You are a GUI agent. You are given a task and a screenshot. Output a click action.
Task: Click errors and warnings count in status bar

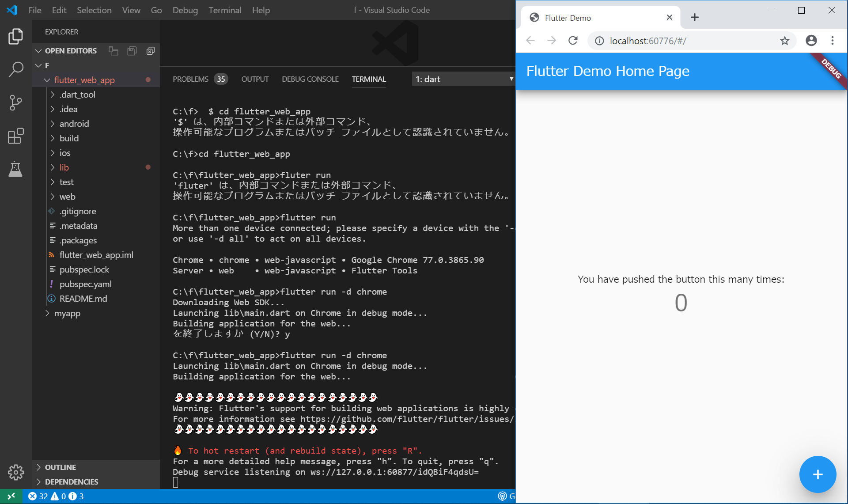[x=56, y=496]
